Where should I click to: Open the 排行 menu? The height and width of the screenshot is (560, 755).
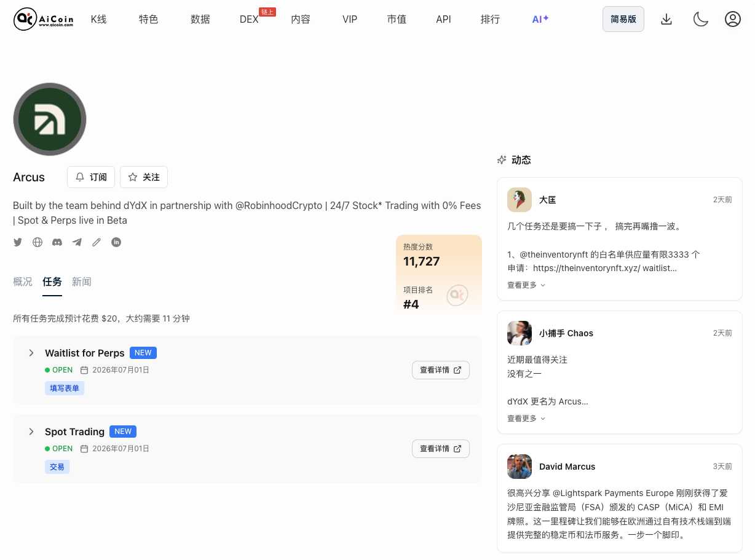click(490, 20)
